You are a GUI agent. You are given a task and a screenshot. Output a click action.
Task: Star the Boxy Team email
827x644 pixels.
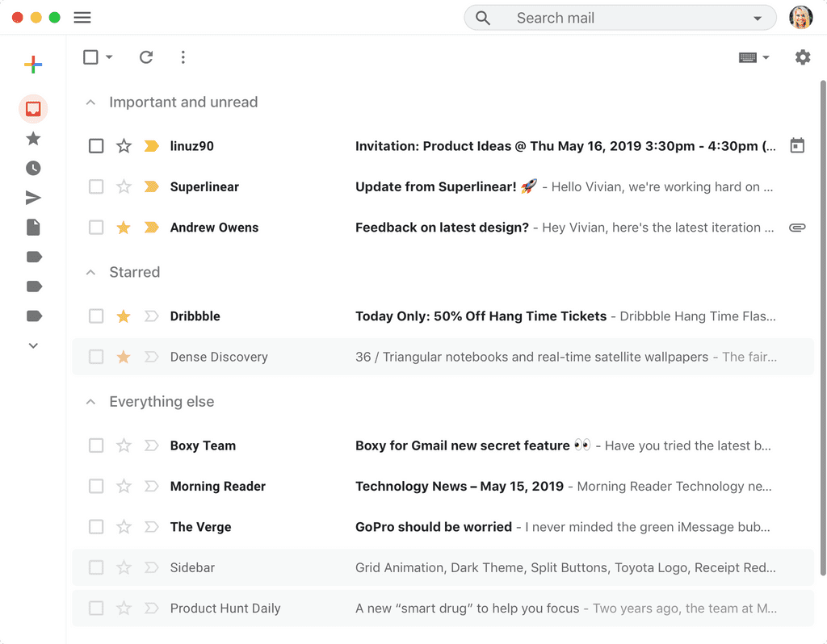coord(124,445)
